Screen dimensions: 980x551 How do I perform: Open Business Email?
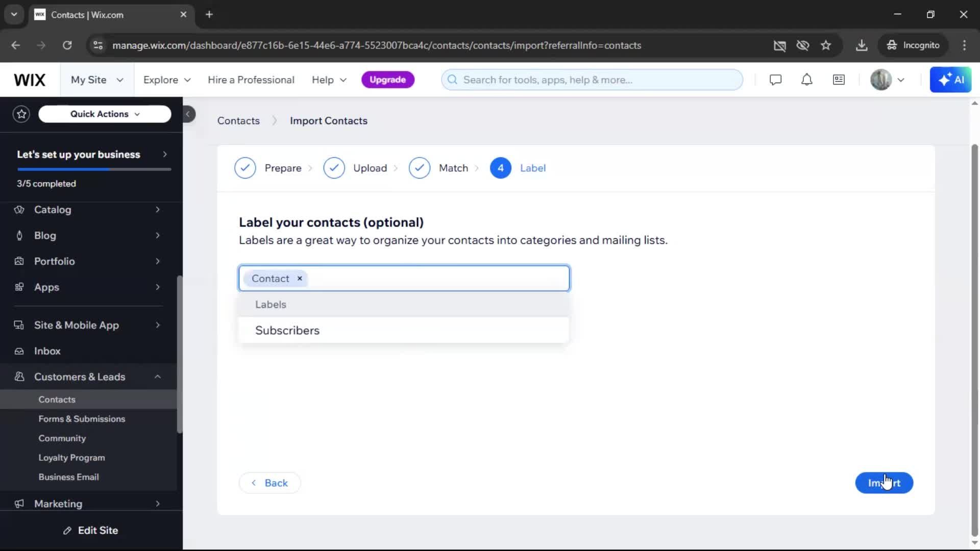click(x=68, y=477)
